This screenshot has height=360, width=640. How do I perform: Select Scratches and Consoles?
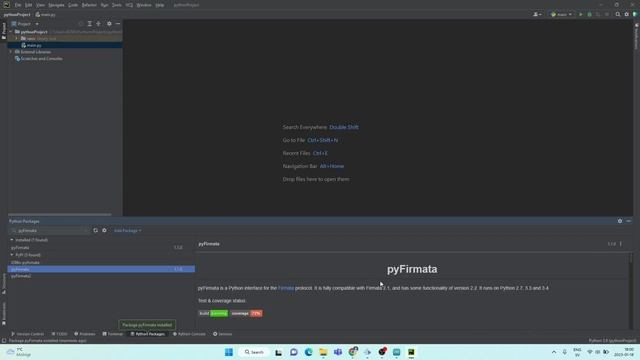pyautogui.click(x=39, y=59)
